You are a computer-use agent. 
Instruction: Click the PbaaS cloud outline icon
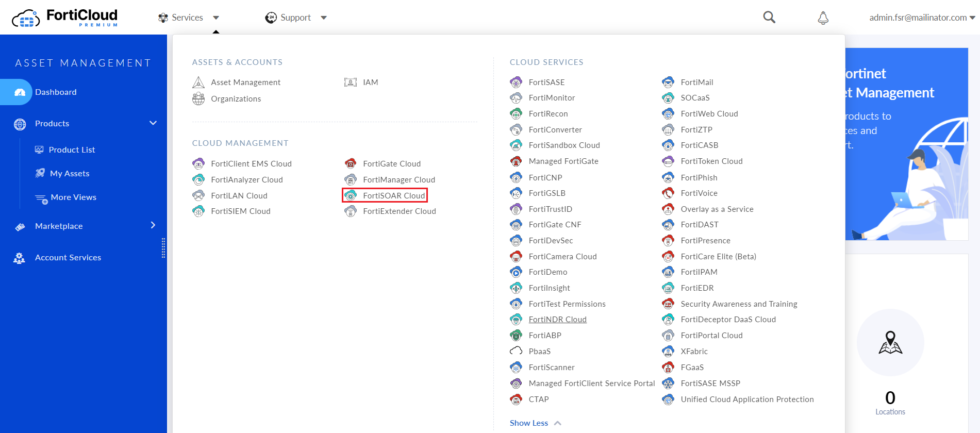(516, 351)
